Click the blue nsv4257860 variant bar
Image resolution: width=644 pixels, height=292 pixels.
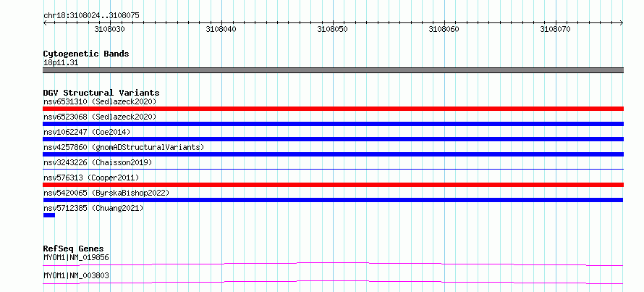click(333, 154)
